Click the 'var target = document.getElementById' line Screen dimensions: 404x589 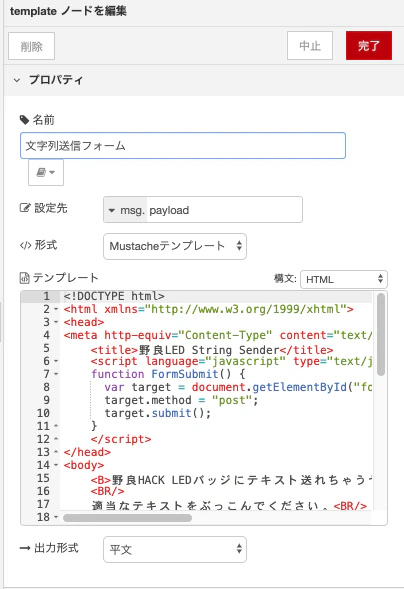[x=238, y=387]
